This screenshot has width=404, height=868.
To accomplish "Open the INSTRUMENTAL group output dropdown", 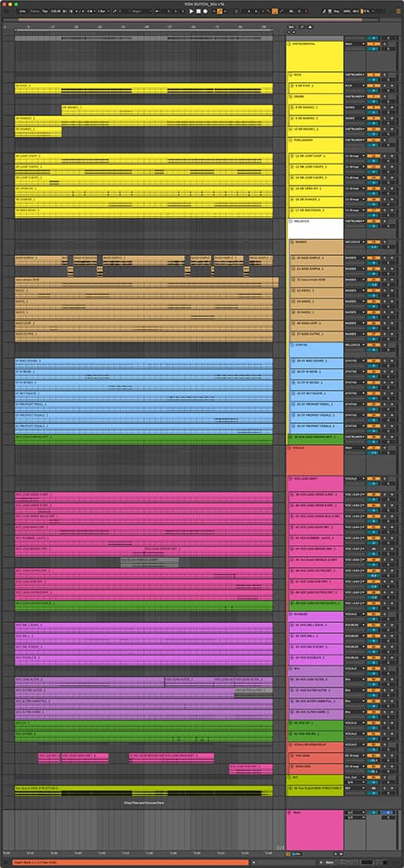I will (355, 43).
